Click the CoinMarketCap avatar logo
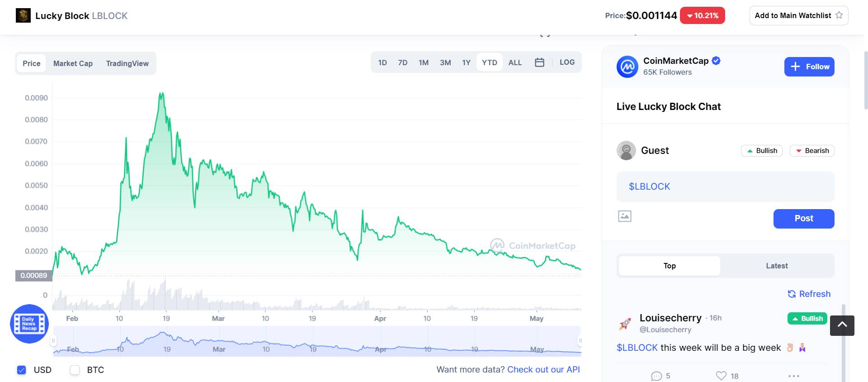The width and height of the screenshot is (868, 382). tap(627, 67)
